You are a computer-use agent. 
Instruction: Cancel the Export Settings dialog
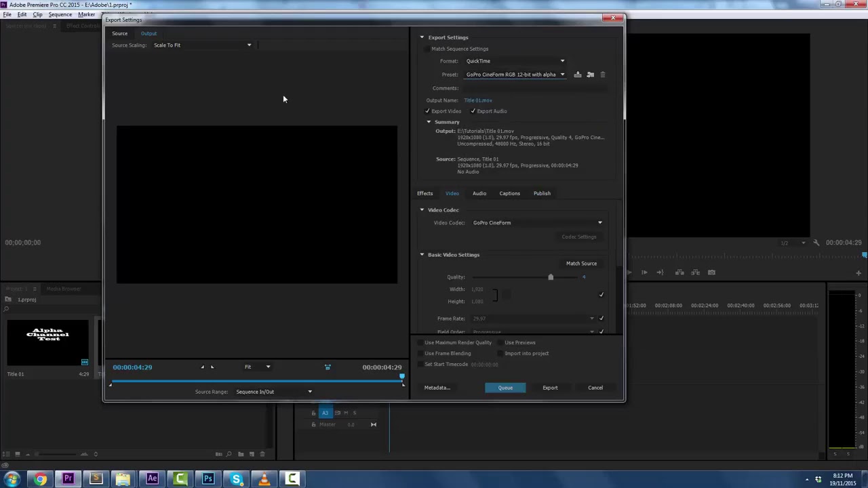point(595,388)
